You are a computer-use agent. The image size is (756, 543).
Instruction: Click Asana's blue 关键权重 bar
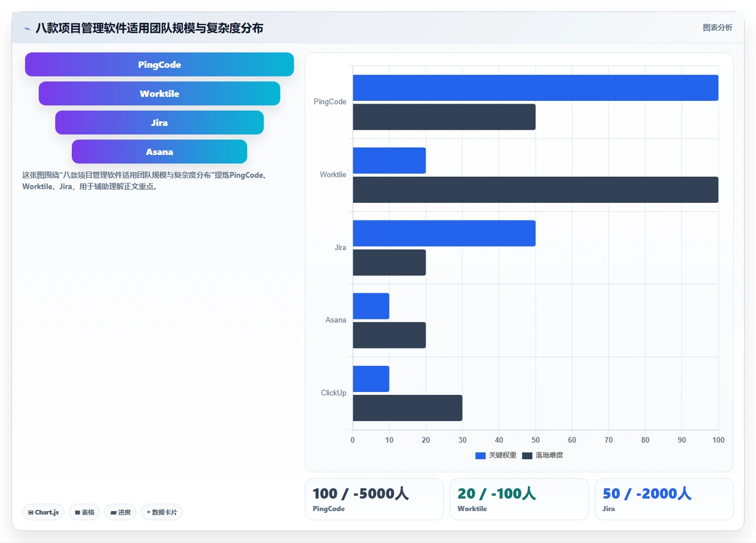click(x=371, y=306)
